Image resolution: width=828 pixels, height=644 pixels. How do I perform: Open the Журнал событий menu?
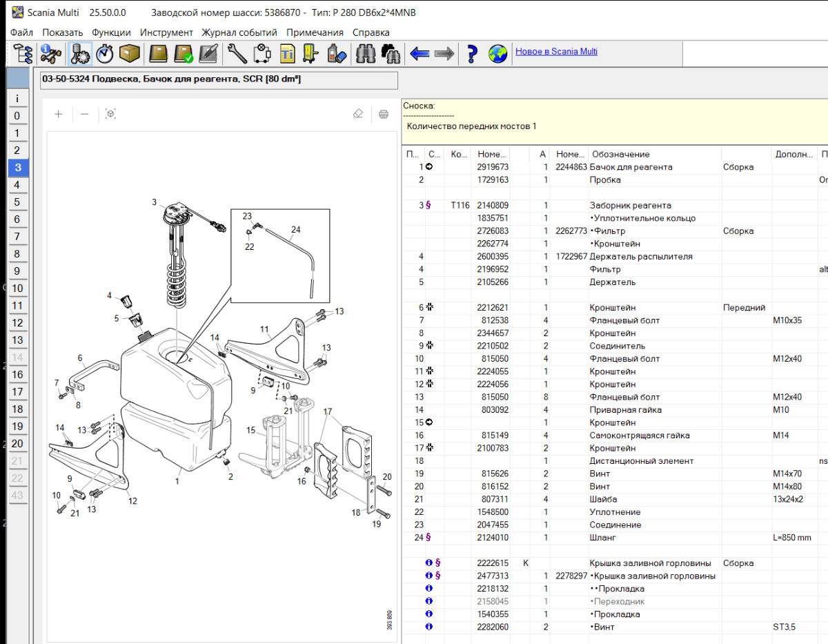(239, 32)
